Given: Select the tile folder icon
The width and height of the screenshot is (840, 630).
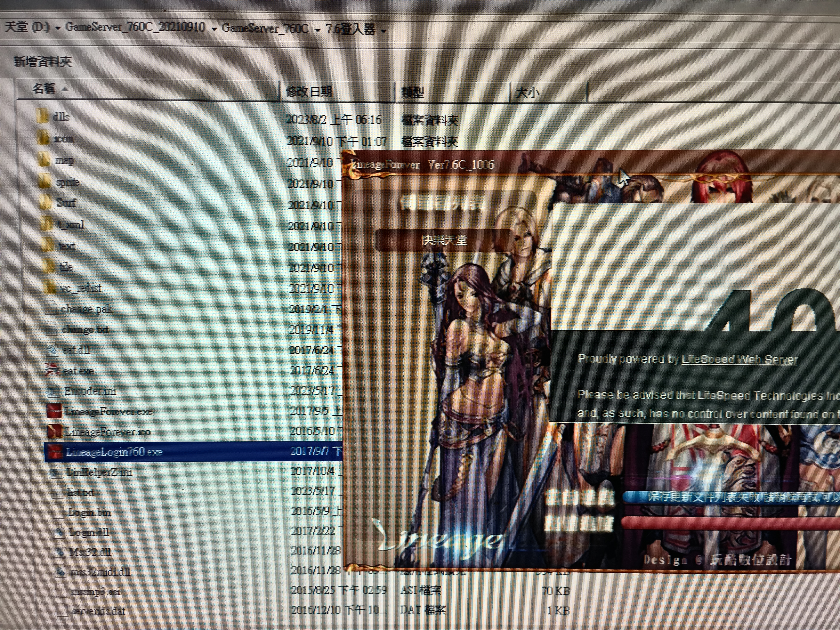Looking at the screenshot, I should [x=48, y=266].
